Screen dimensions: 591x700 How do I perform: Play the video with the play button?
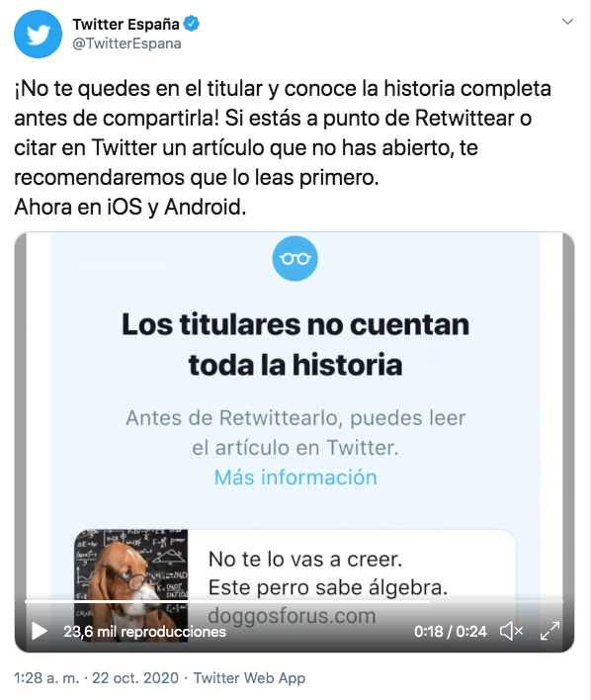(x=40, y=631)
